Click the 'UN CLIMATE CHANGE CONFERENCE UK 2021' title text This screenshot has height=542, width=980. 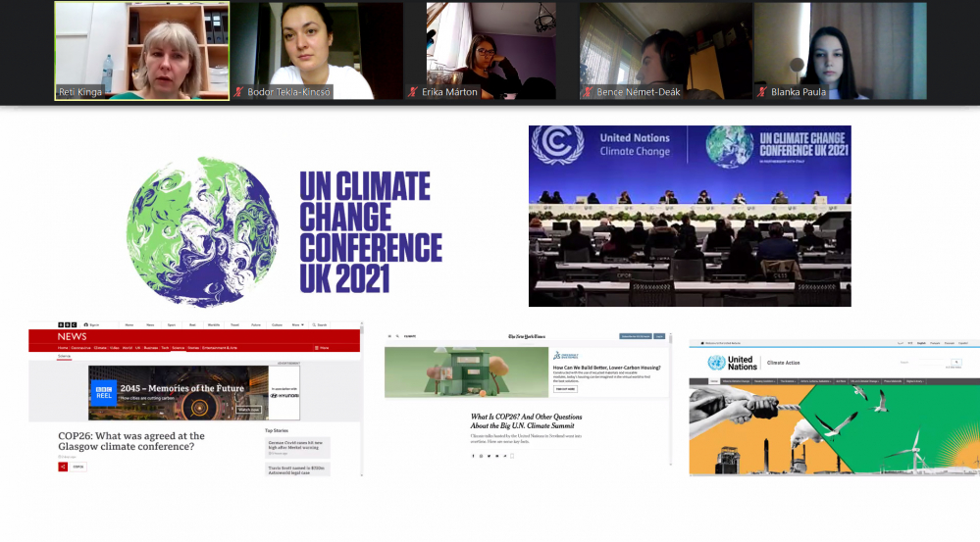(x=371, y=232)
